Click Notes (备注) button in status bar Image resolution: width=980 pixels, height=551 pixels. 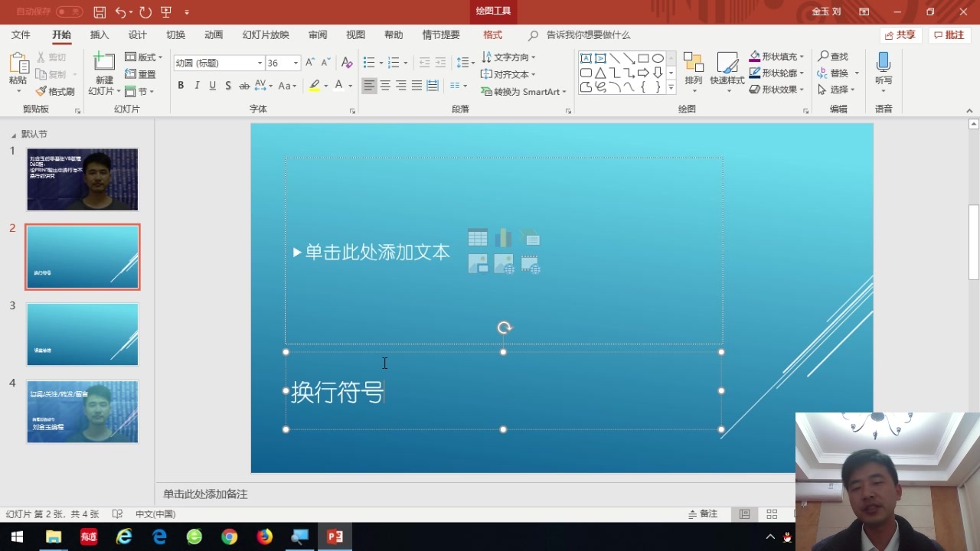703,514
